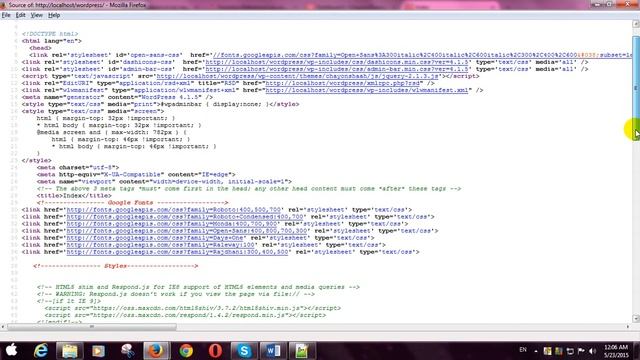This screenshot has width=640, height=360.
Task: Open the Snipping Tool scissors icon in the taskbar
Action: pos(127,351)
